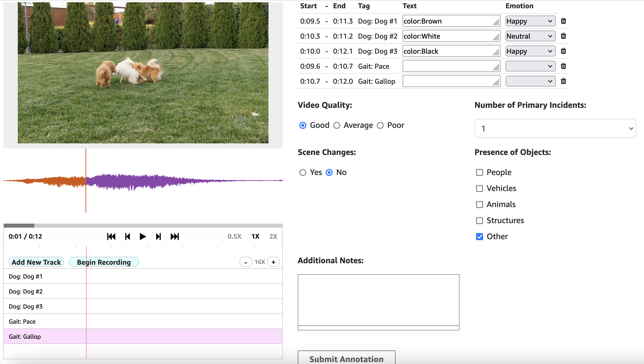Choose Yes for Scene Changes
The image size is (644, 364).
coord(303,172)
